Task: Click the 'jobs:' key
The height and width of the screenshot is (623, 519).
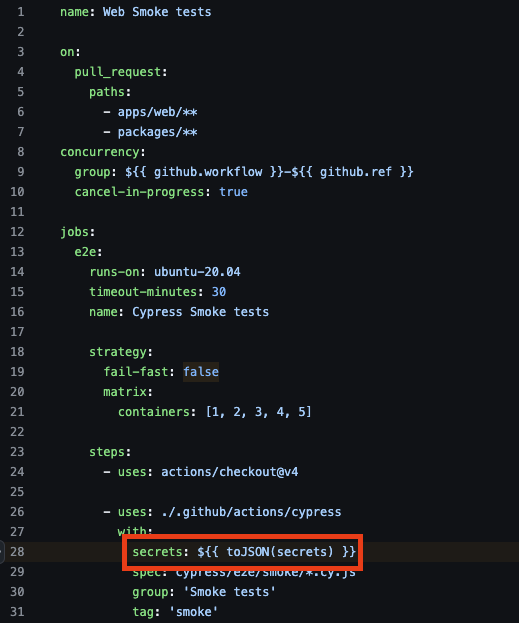Action: coord(78,232)
